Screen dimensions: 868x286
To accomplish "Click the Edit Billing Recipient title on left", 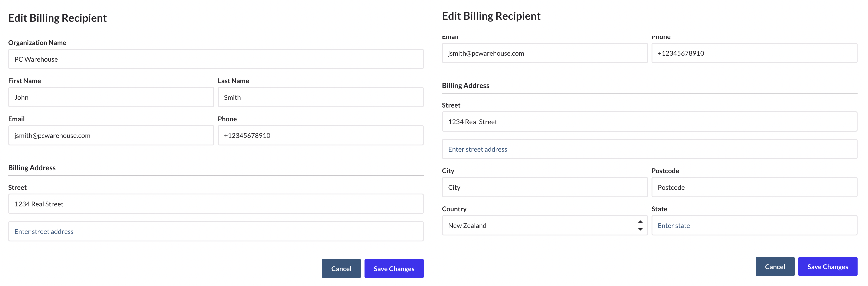I will (x=57, y=18).
